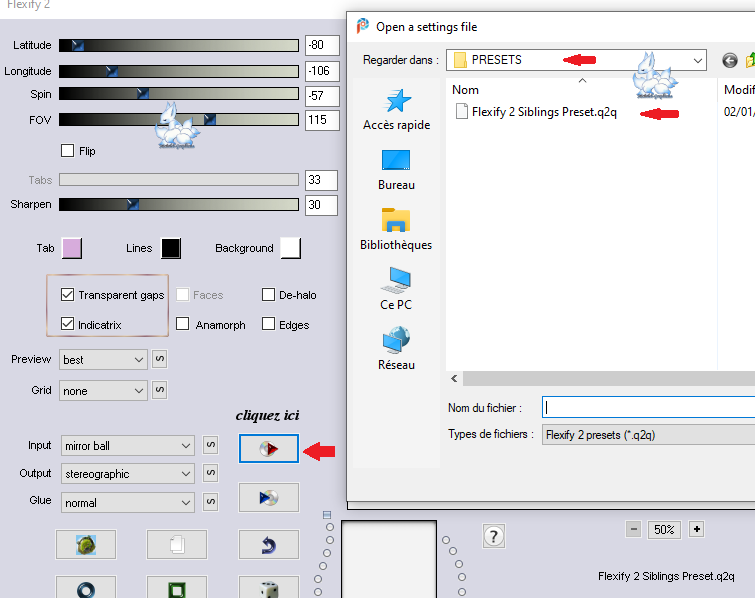Expand the Regarder dans PRESETS dropdown

(x=697, y=60)
